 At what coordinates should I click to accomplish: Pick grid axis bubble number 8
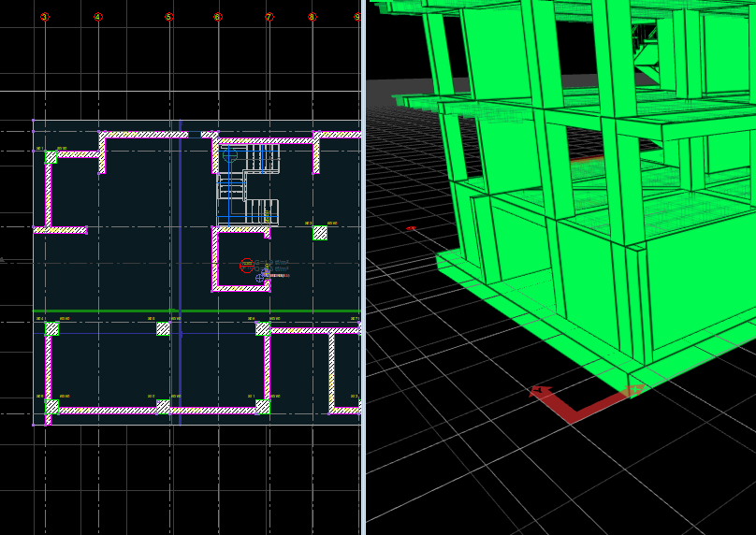[312, 17]
